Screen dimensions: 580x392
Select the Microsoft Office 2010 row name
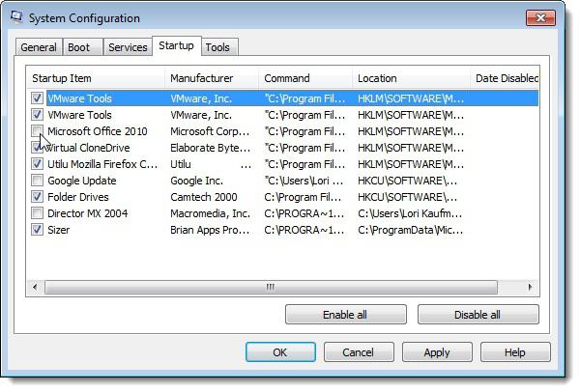coord(98,131)
